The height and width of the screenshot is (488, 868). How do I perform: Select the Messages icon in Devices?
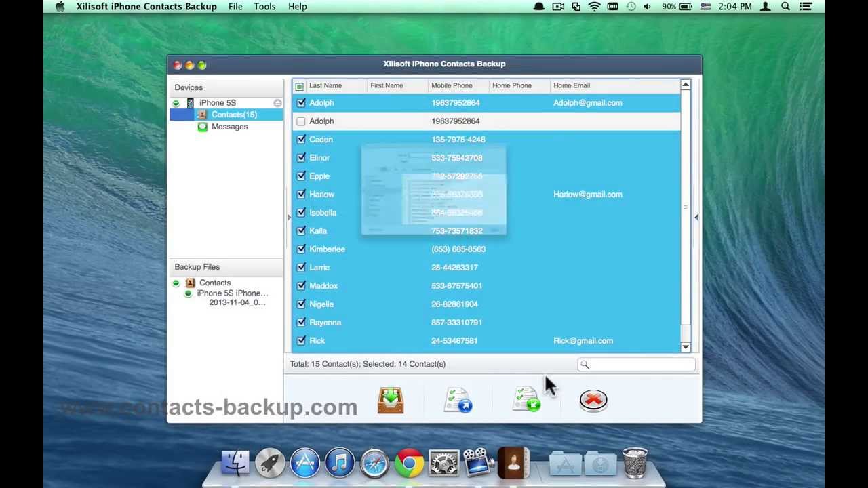tap(202, 127)
